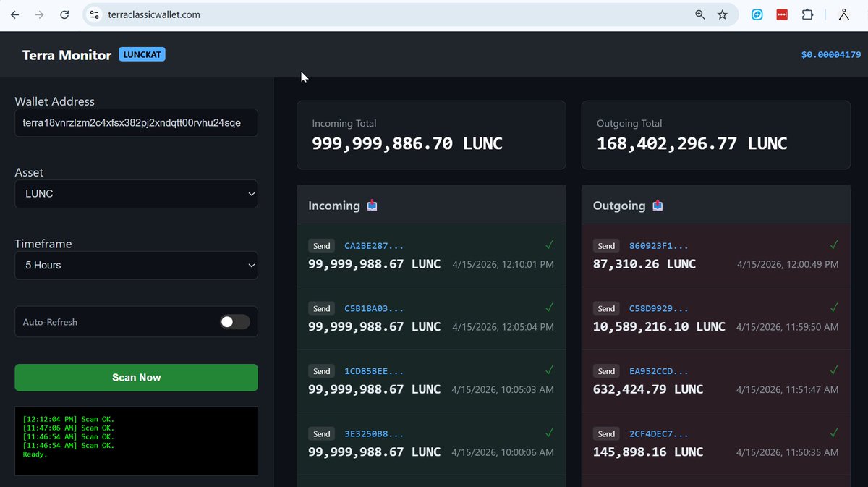Click the checkmark on transaction 3E3250B8
The image size is (868, 487).
pos(549,433)
